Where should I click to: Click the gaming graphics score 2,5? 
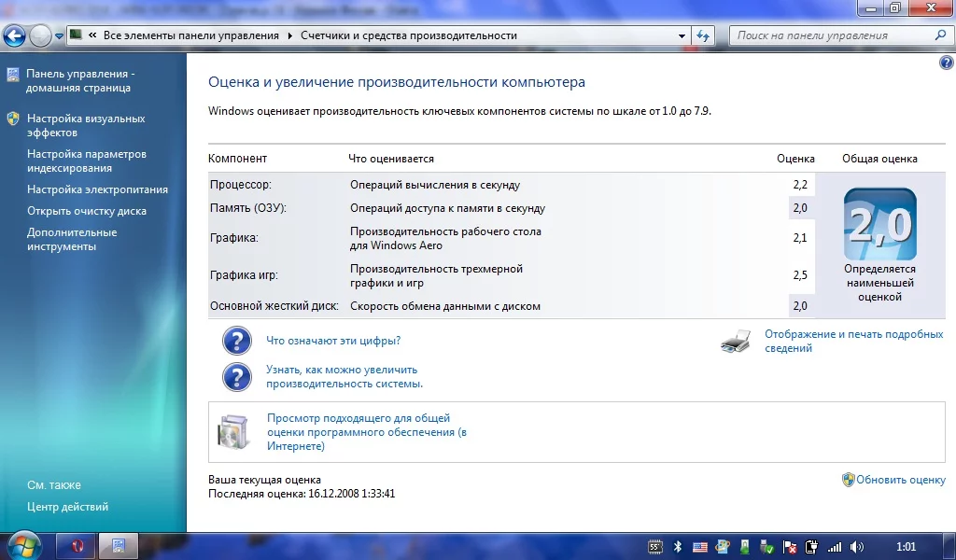click(x=800, y=274)
